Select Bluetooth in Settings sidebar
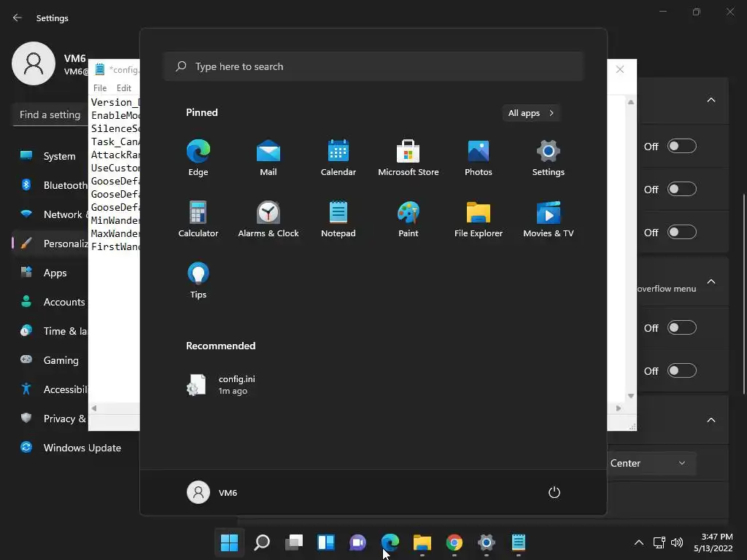Screen dimensions: 747x560 (50, 185)
